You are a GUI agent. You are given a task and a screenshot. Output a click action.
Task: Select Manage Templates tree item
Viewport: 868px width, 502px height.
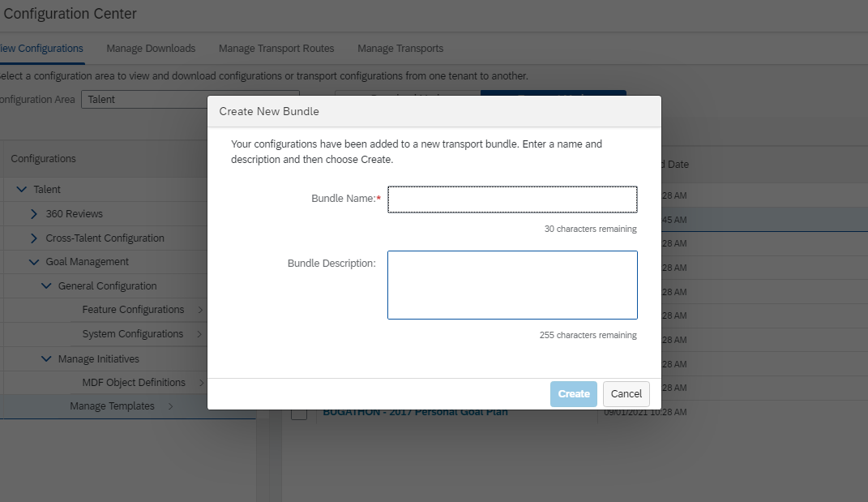pos(112,406)
